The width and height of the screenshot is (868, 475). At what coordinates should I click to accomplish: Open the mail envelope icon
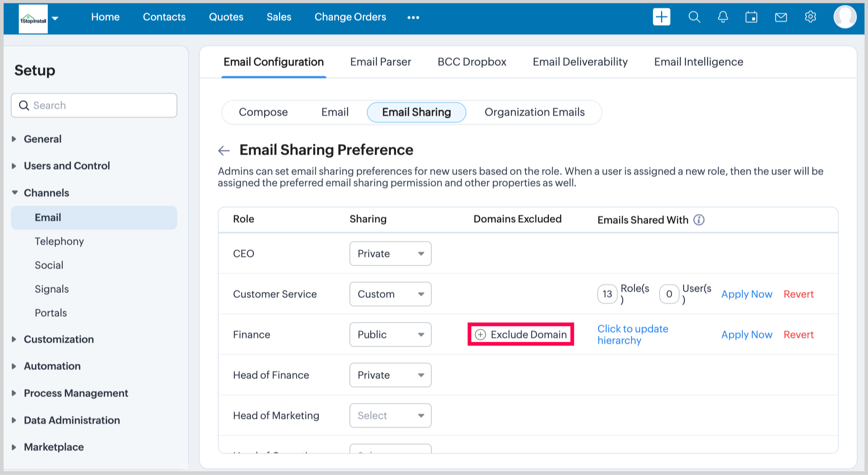click(x=781, y=17)
